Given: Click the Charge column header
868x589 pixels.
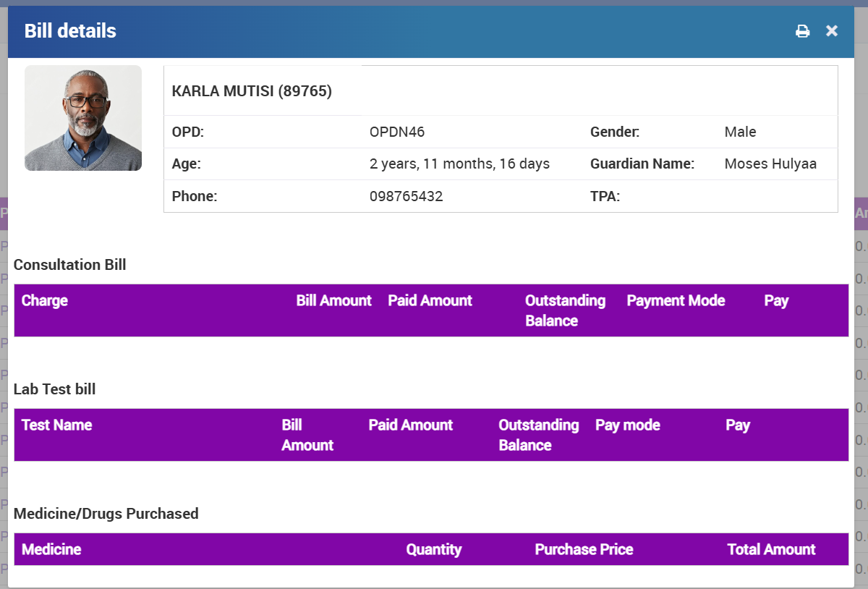Looking at the screenshot, I should click(45, 301).
